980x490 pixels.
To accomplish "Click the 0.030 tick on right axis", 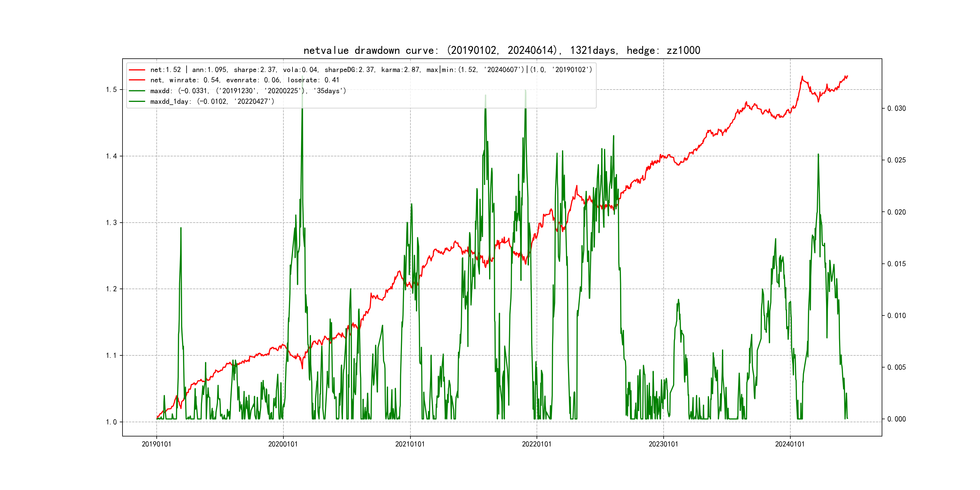I will tap(896, 108).
